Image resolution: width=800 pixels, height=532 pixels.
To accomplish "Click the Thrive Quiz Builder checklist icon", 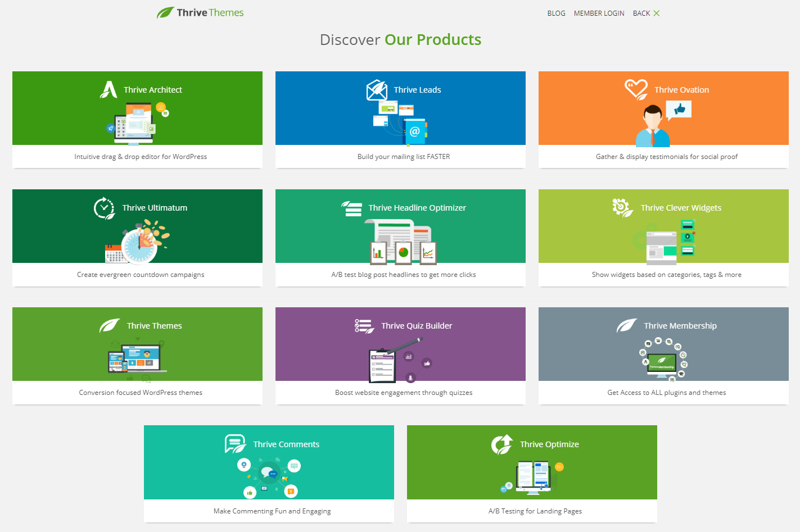I will click(364, 326).
